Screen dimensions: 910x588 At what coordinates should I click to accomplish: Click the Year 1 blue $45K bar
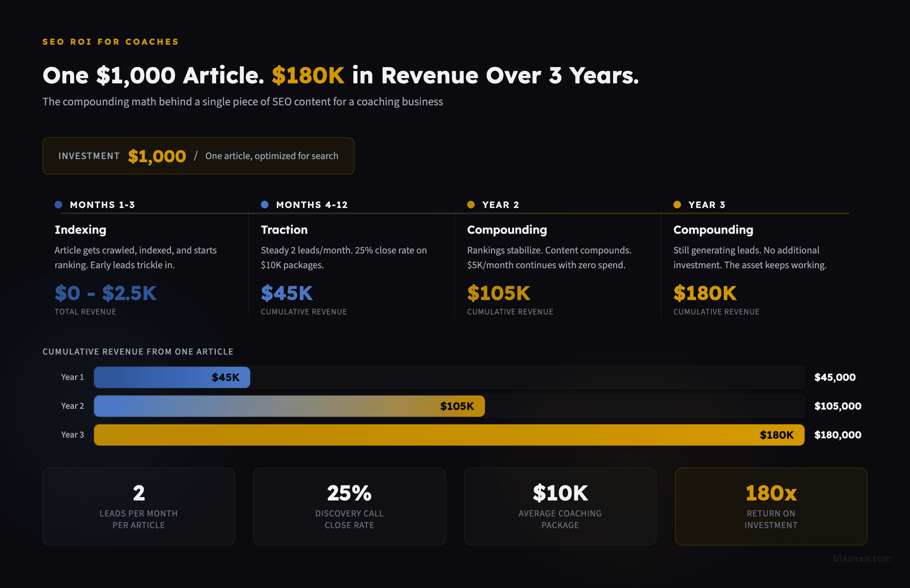[x=171, y=377]
